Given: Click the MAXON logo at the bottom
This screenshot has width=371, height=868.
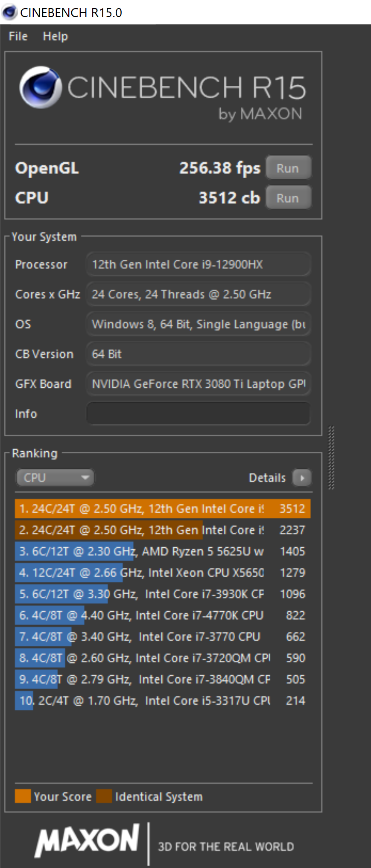Looking at the screenshot, I should coord(87,840).
